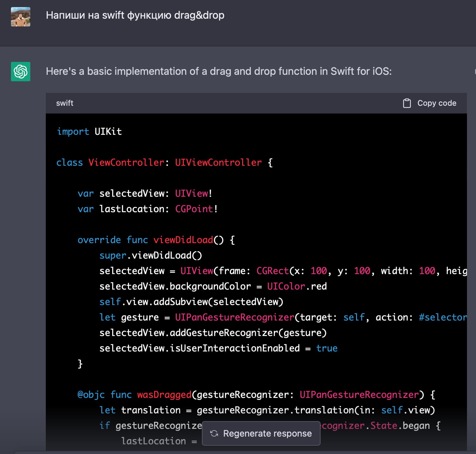Click UIColor.red in the code
This screenshot has height=454, width=476.
click(x=297, y=286)
